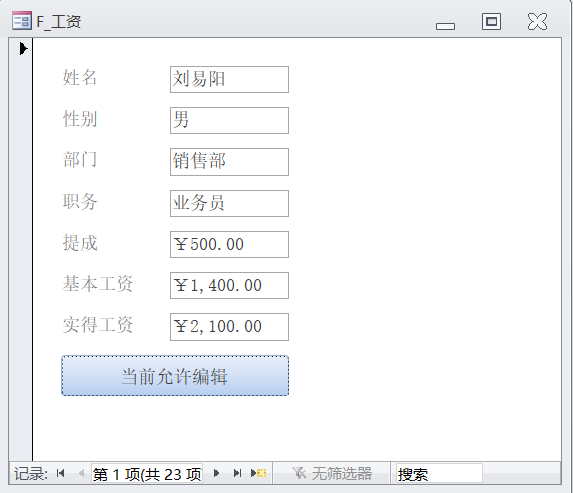Click the 部门 field showing 销售部
The image size is (573, 493).
pos(229,162)
